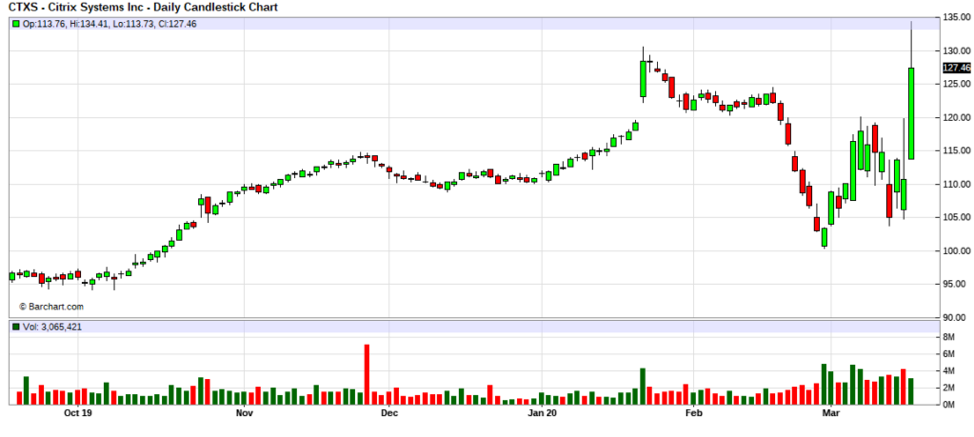Click the Nov date axis label
Screen dimensions: 974x437
click(x=244, y=413)
